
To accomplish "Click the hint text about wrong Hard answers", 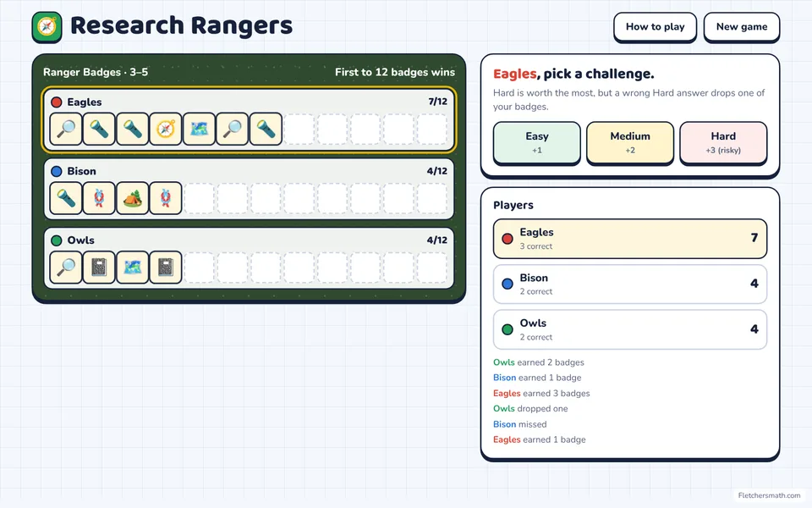I will pos(628,100).
